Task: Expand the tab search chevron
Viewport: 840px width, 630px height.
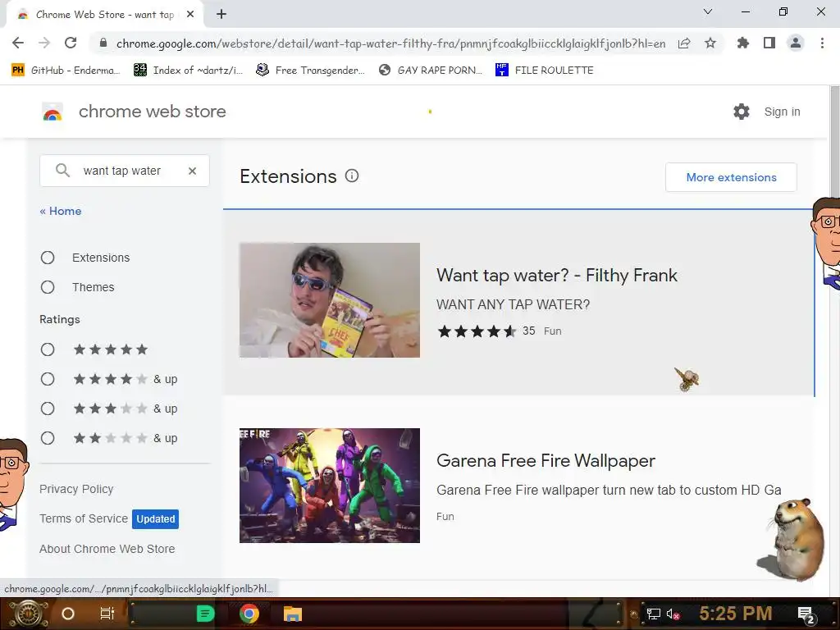Action: [x=708, y=11]
